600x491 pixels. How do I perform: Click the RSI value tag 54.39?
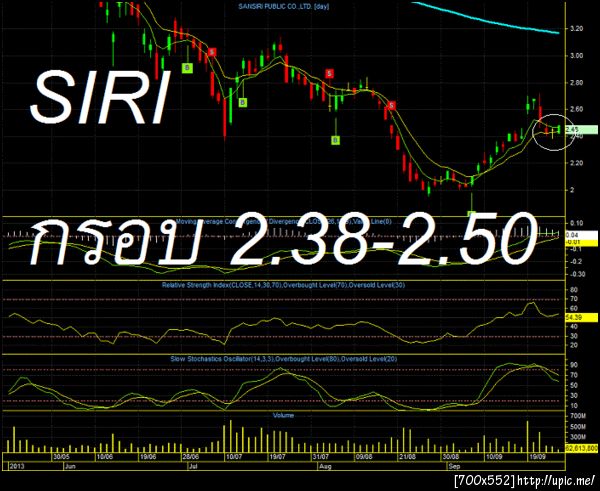[x=581, y=317]
